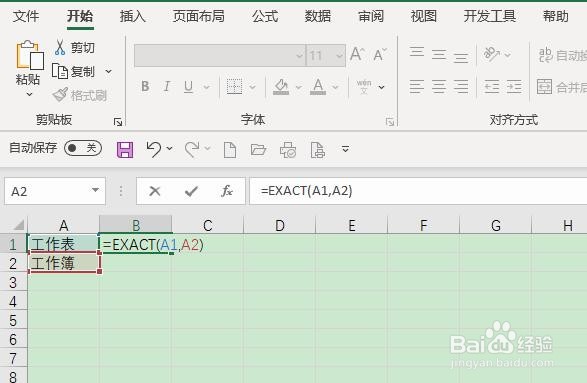587x383 pixels.
Task: Toggle italic formatting
Action: click(167, 86)
